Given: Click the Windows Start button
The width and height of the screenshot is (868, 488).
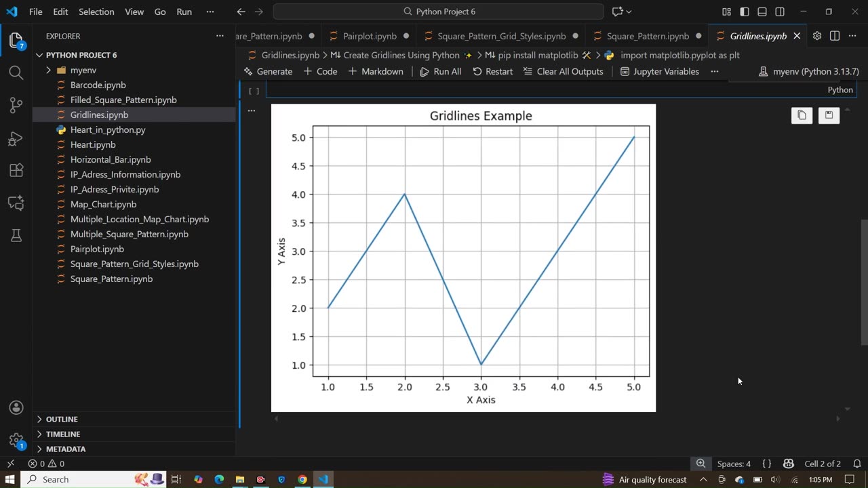Looking at the screenshot, I should tap(10, 479).
